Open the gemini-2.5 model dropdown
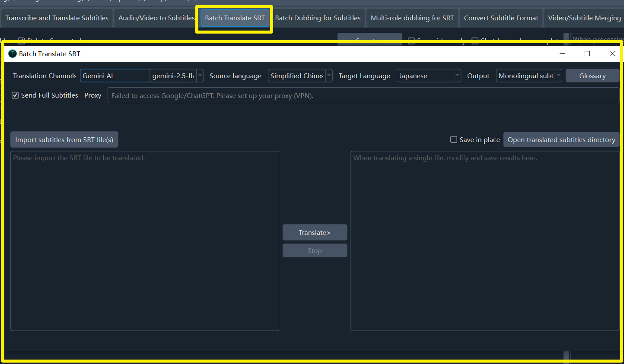Viewport: 624px width, 364px height. point(177,76)
